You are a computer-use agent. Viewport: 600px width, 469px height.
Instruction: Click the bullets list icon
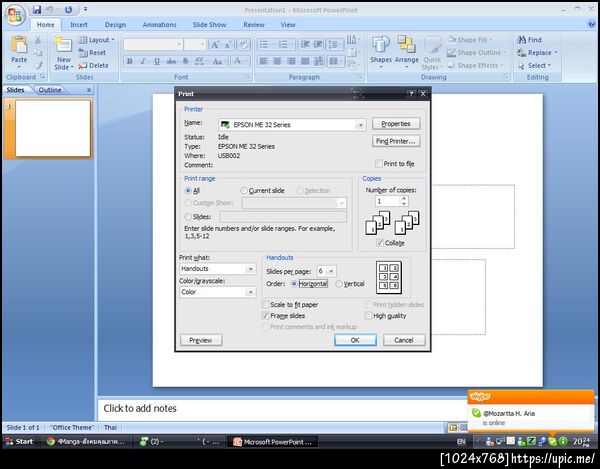[264, 44]
